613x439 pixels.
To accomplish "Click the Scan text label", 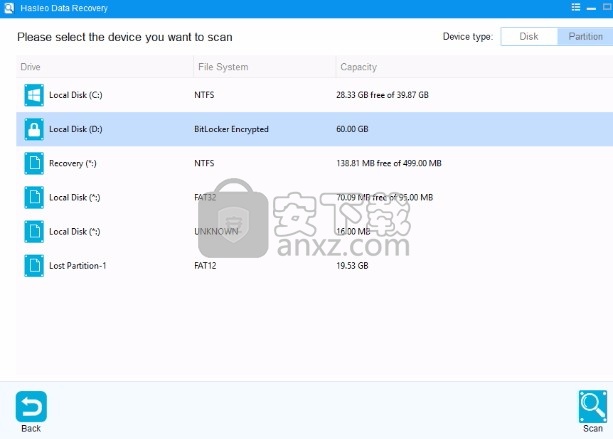I will coord(593,428).
